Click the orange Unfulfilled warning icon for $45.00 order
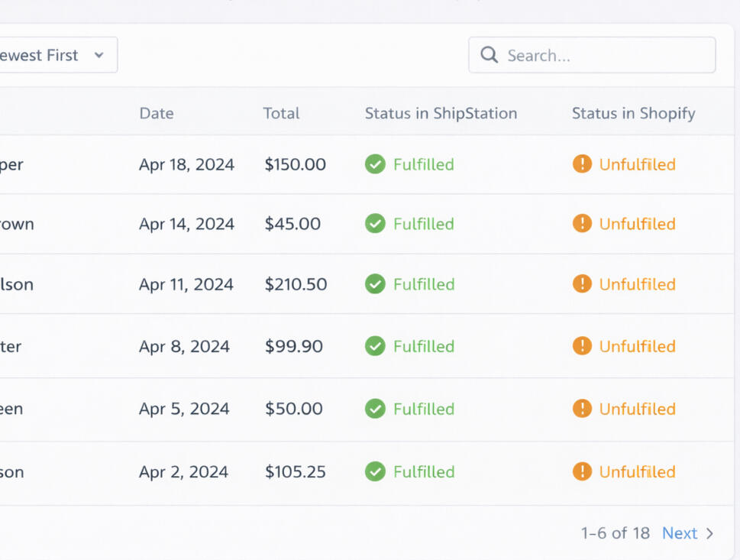740x560 pixels. [582, 224]
